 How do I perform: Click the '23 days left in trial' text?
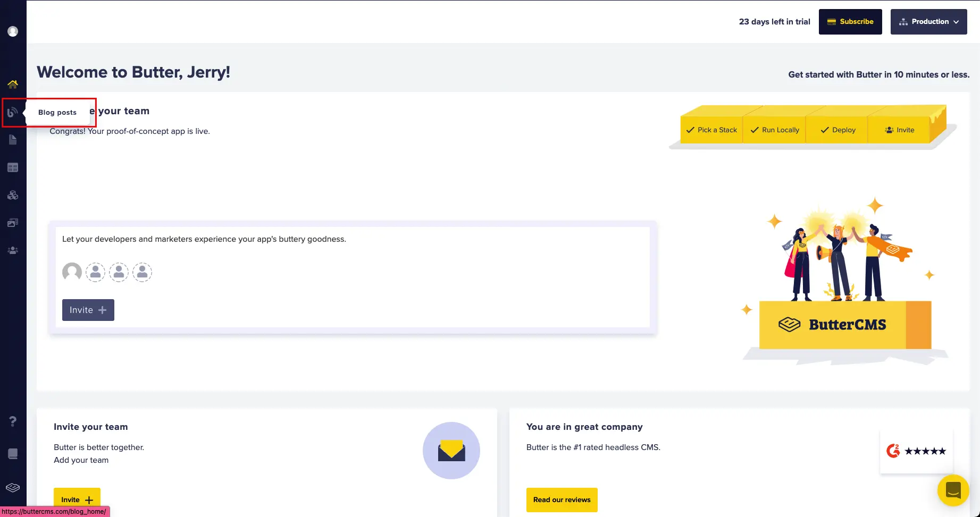[775, 22]
